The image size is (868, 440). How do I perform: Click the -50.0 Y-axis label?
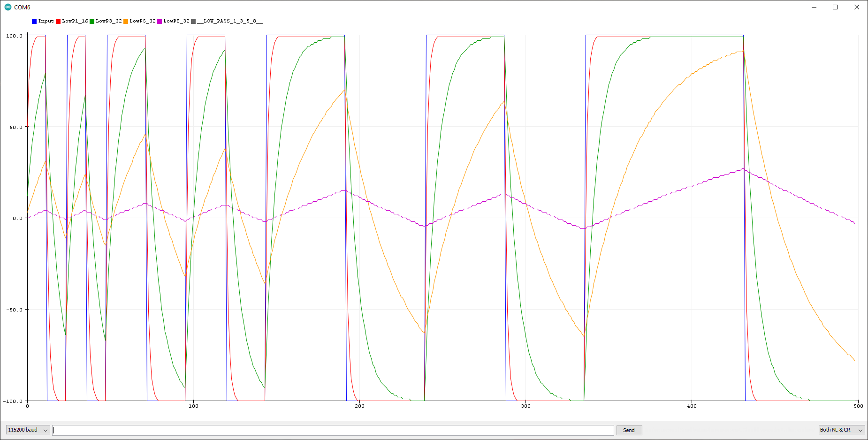[14, 310]
